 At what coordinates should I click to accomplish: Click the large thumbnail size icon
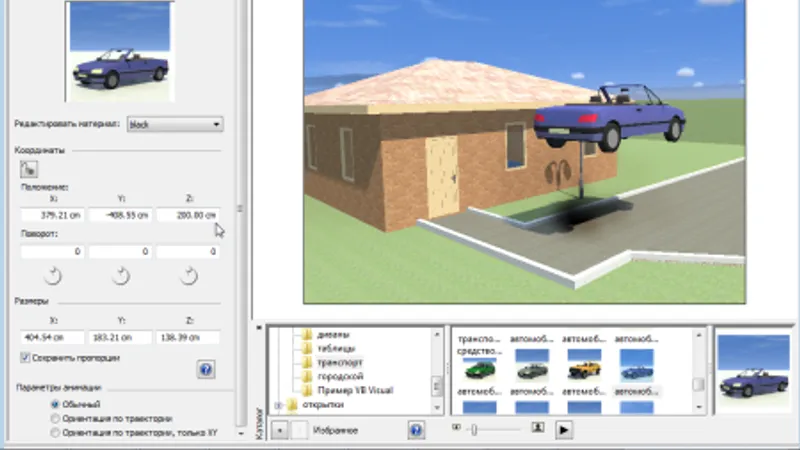click(537, 427)
